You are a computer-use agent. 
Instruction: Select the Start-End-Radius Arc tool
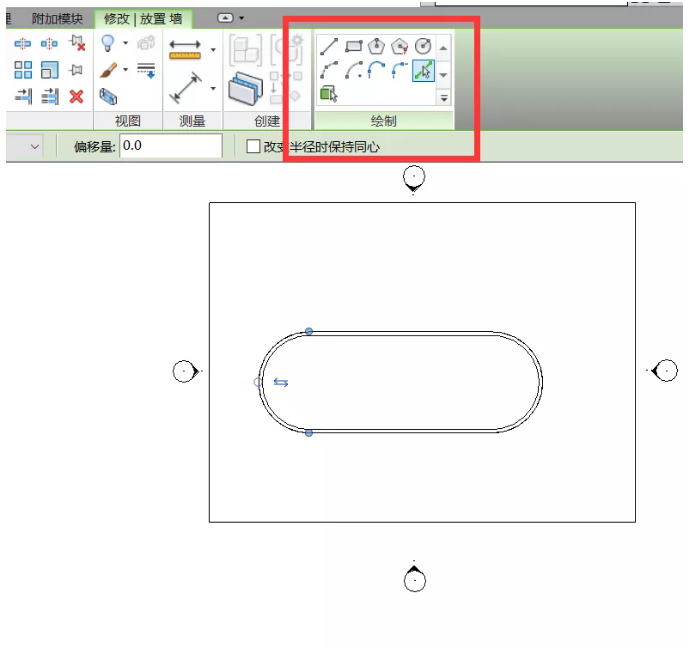tap(329, 71)
